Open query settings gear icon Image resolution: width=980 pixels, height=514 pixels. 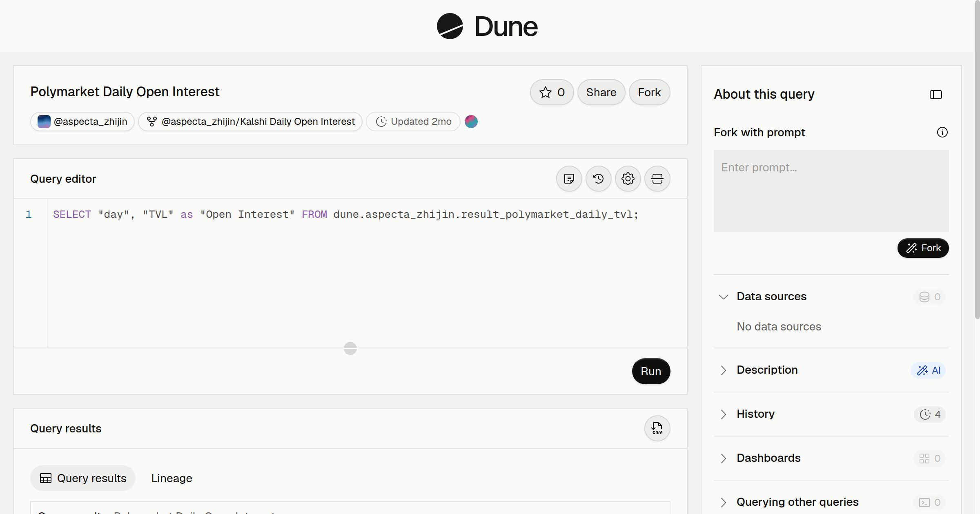[628, 179]
